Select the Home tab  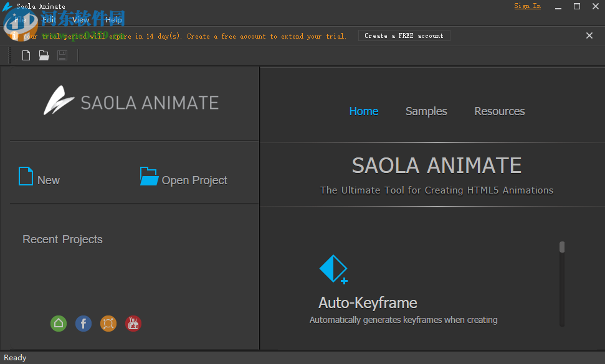[363, 111]
